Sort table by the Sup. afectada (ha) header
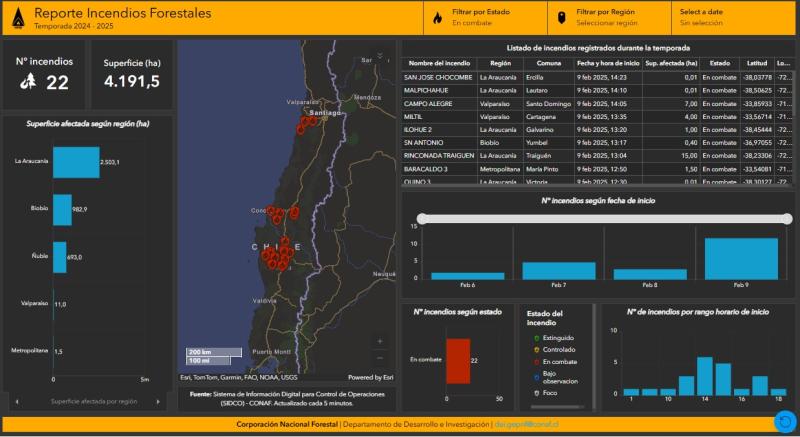800x437 pixels. pyautogui.click(x=671, y=63)
